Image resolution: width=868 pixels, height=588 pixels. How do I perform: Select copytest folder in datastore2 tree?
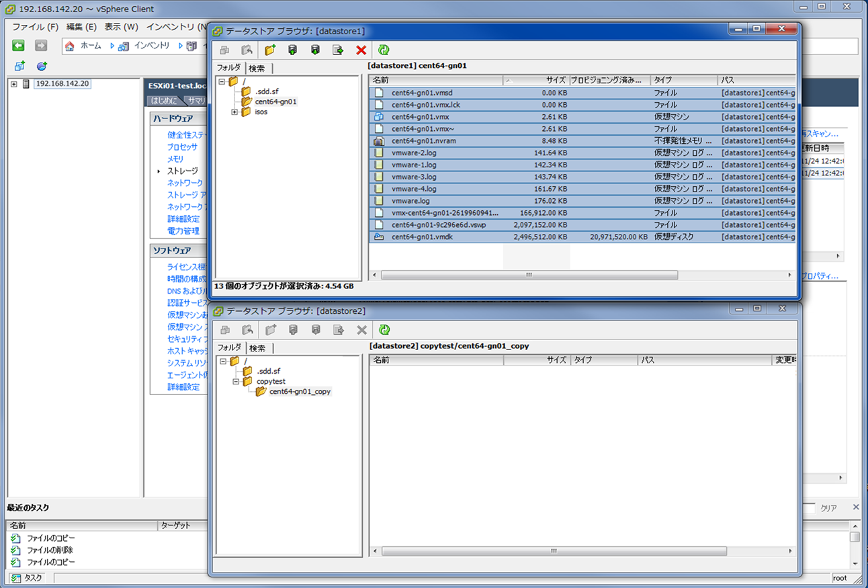[271, 382]
